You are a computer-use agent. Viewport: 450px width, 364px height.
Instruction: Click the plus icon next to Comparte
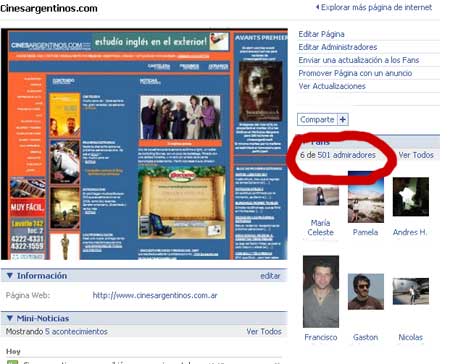tap(343, 119)
